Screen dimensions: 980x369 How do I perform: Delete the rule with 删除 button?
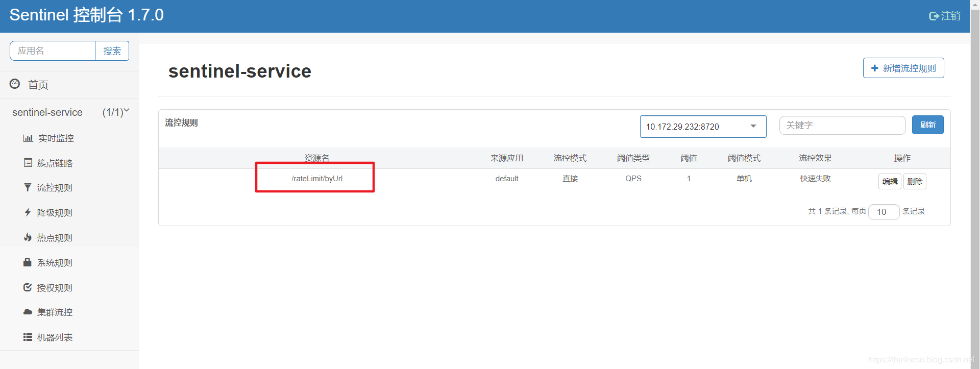click(x=915, y=181)
